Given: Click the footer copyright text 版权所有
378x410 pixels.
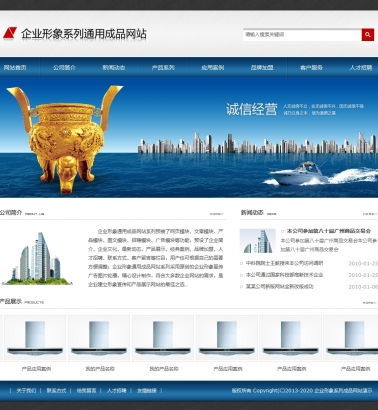Looking at the screenshot, I should pyautogui.click(x=302, y=390).
